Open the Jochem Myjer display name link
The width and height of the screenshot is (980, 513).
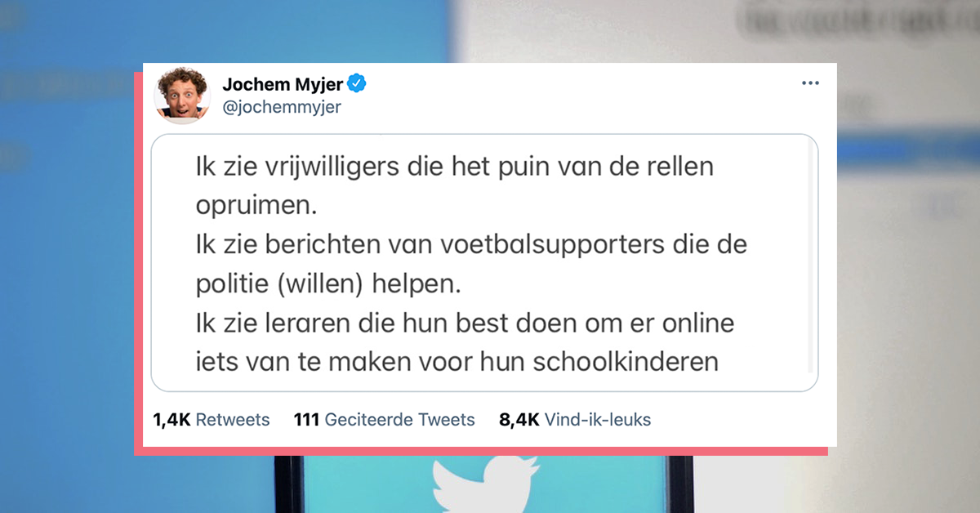[283, 84]
